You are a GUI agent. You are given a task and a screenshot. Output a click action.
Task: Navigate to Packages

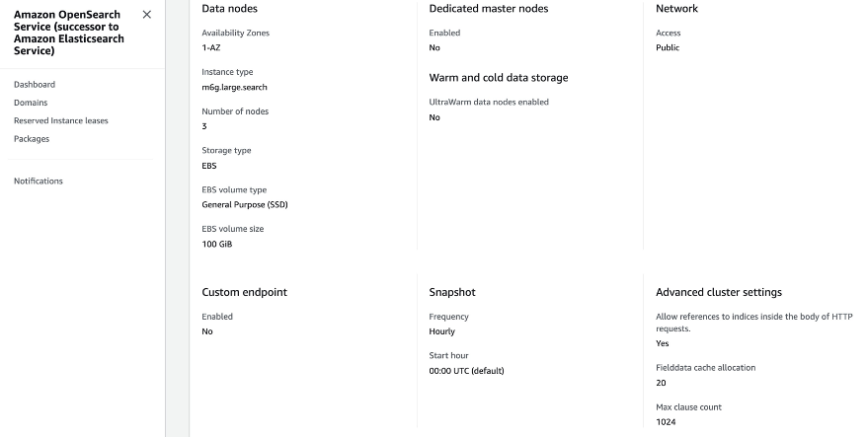coord(32,139)
